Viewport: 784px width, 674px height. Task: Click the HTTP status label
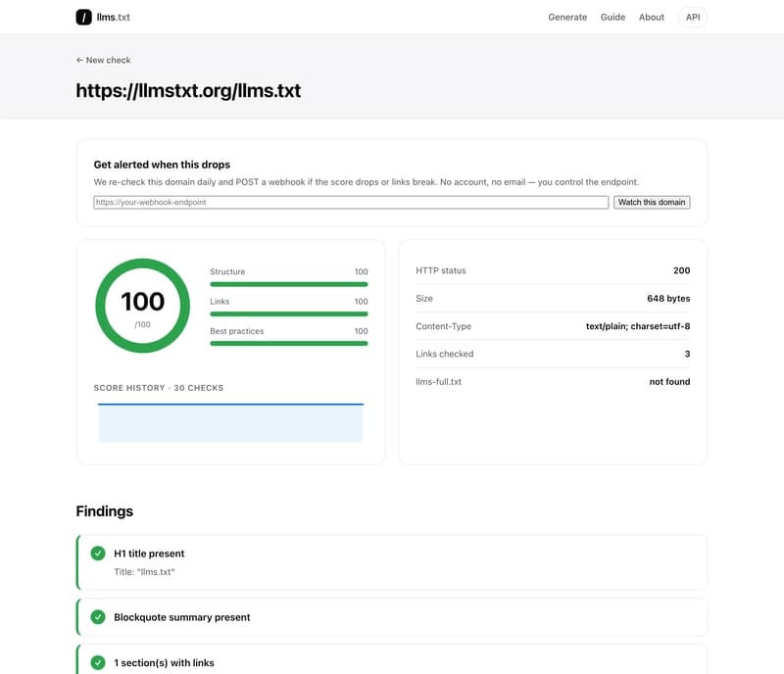440,270
